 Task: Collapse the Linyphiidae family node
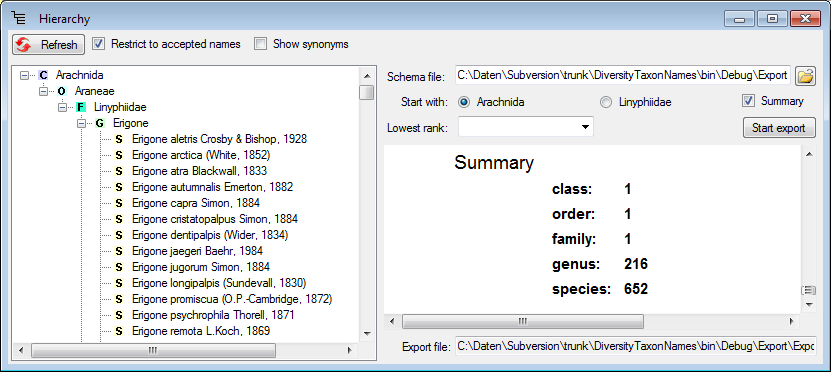[63, 108]
